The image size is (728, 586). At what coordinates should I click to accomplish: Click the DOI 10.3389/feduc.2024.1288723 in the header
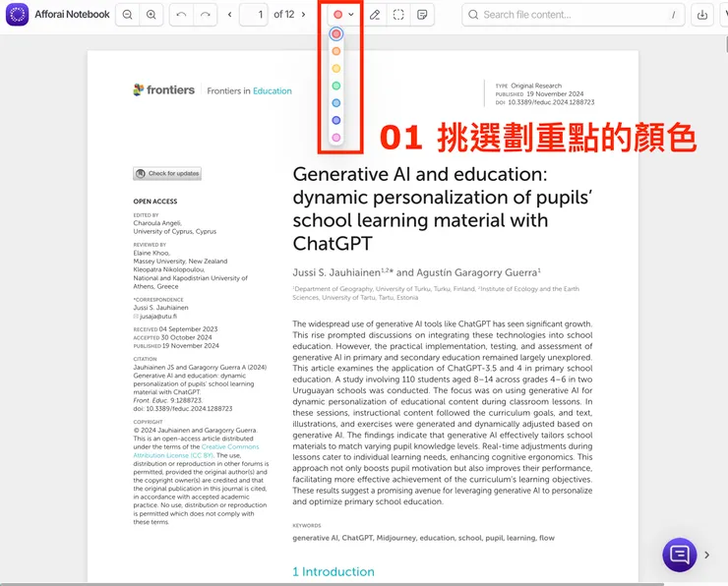pyautogui.click(x=551, y=102)
